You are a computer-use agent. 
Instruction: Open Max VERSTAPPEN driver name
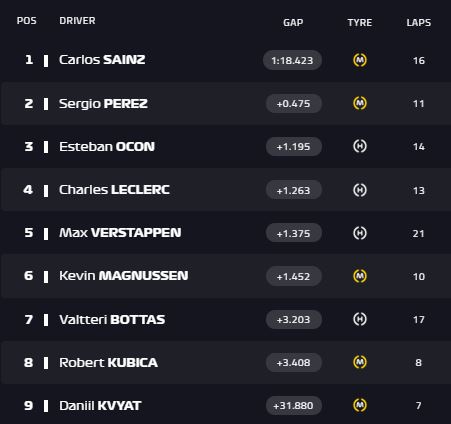120,233
